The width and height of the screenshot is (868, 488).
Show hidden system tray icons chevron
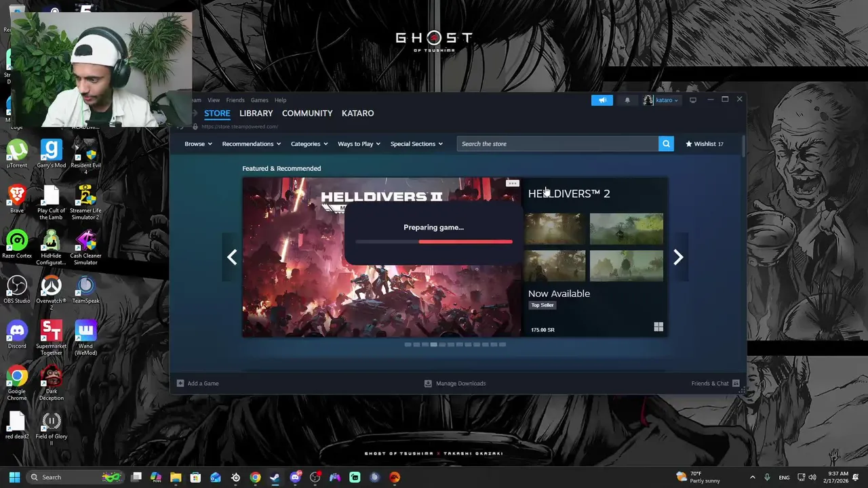tap(752, 477)
